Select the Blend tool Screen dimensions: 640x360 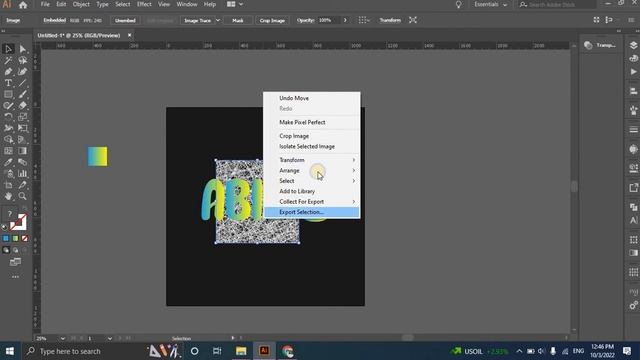tap(23, 162)
